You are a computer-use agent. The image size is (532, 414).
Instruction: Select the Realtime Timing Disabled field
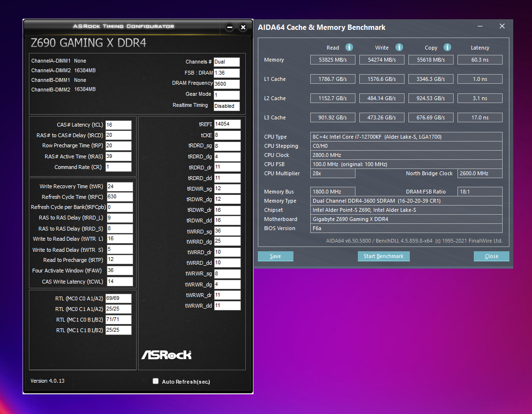[227, 106]
